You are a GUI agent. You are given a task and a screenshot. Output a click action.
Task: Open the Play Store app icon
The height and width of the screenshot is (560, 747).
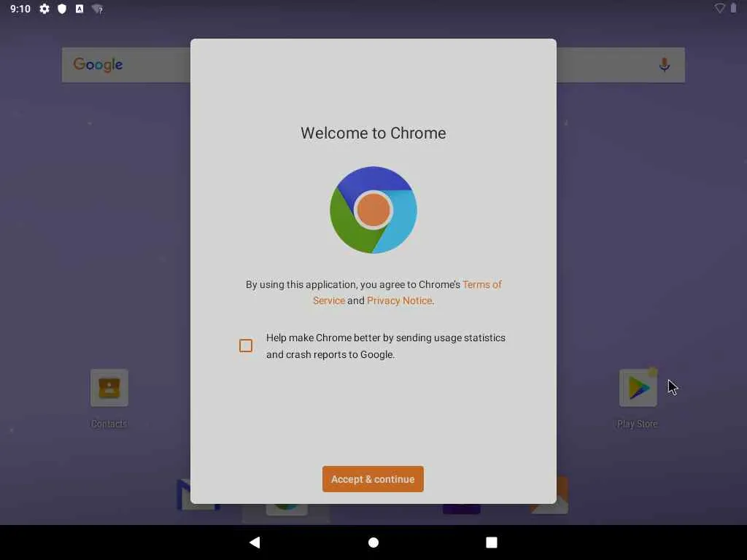pyautogui.click(x=638, y=388)
